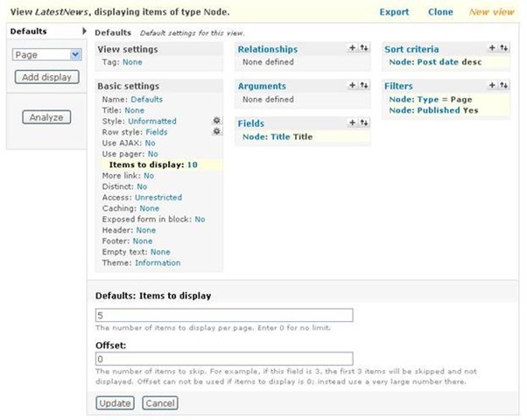The image size is (527, 420).
Task: Click the Update button
Action: (x=115, y=403)
